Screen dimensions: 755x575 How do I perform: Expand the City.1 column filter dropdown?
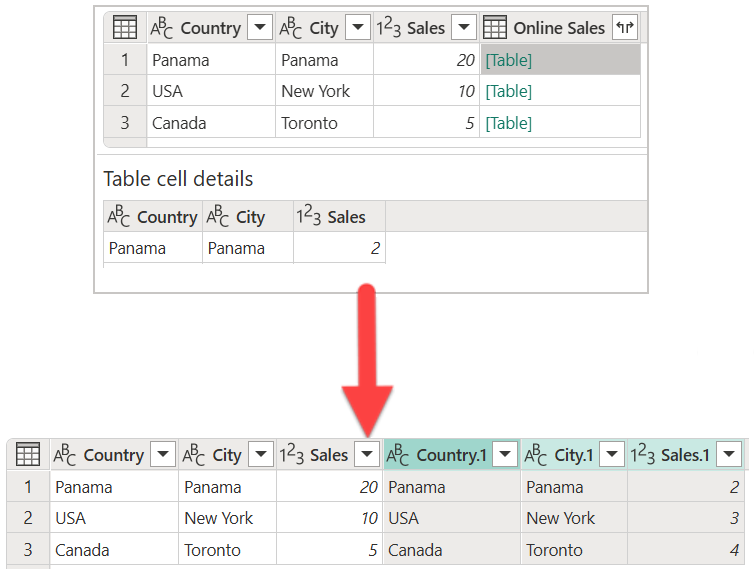tap(612, 454)
